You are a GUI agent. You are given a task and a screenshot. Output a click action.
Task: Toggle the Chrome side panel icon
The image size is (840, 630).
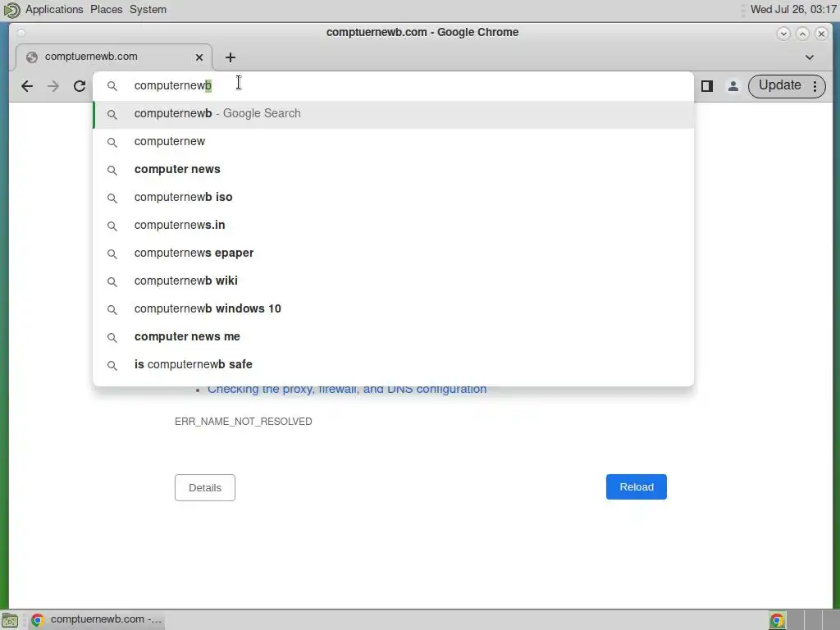click(x=706, y=86)
